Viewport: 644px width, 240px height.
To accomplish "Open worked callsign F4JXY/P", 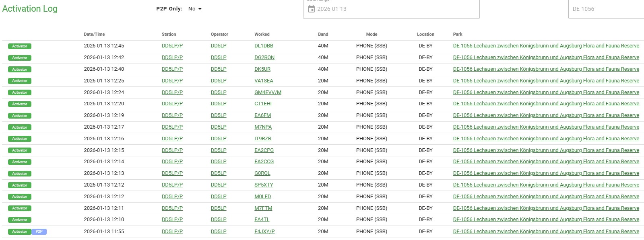I will pyautogui.click(x=264, y=232).
